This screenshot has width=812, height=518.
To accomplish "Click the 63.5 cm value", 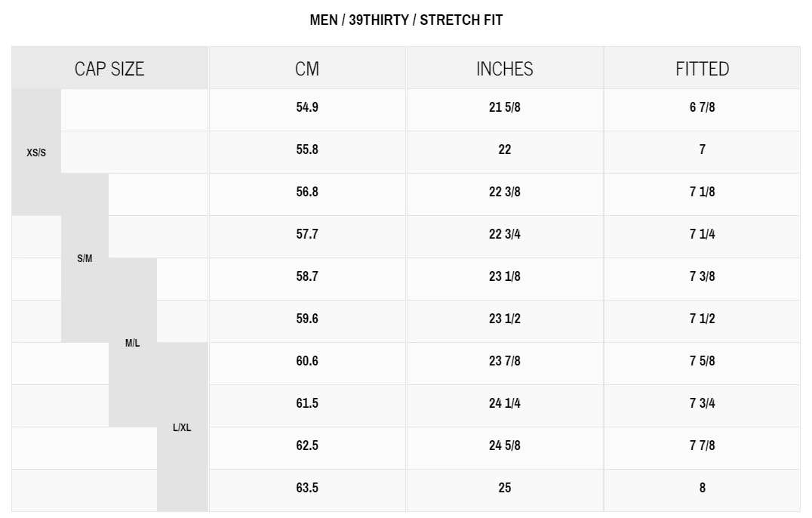I will click(307, 488).
